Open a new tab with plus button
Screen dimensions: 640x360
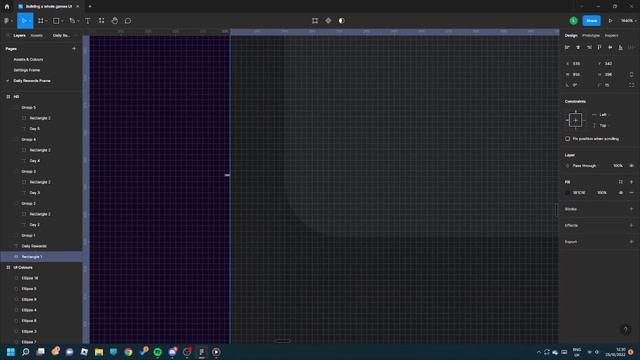pyautogui.click(x=90, y=7)
